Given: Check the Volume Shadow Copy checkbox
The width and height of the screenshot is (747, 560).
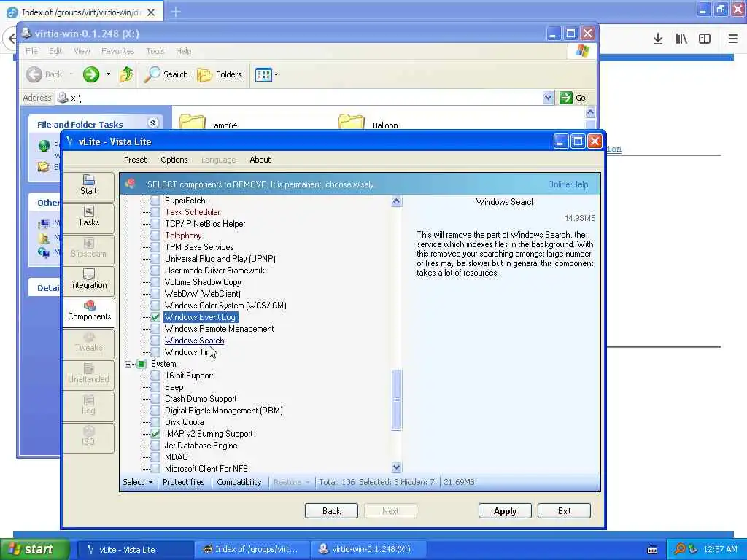Looking at the screenshot, I should (x=155, y=282).
